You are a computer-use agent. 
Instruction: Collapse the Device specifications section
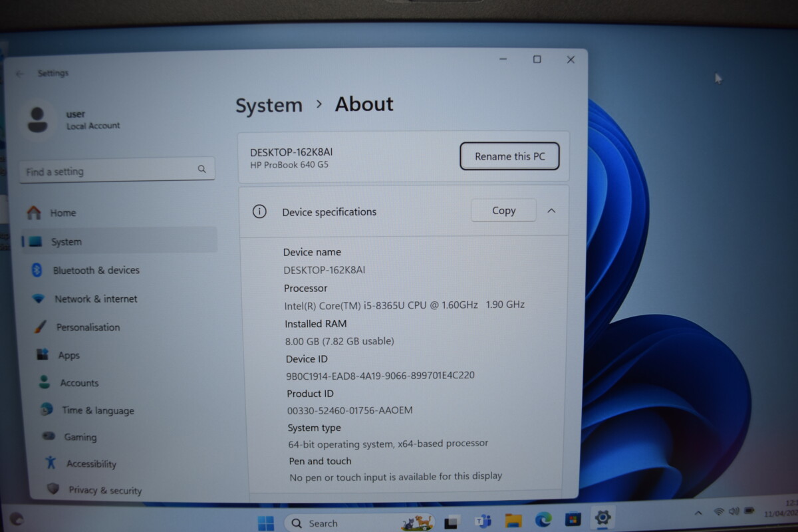551,211
